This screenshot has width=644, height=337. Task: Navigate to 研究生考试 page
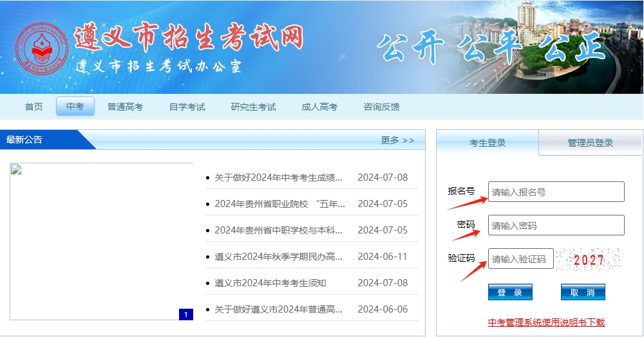253,107
